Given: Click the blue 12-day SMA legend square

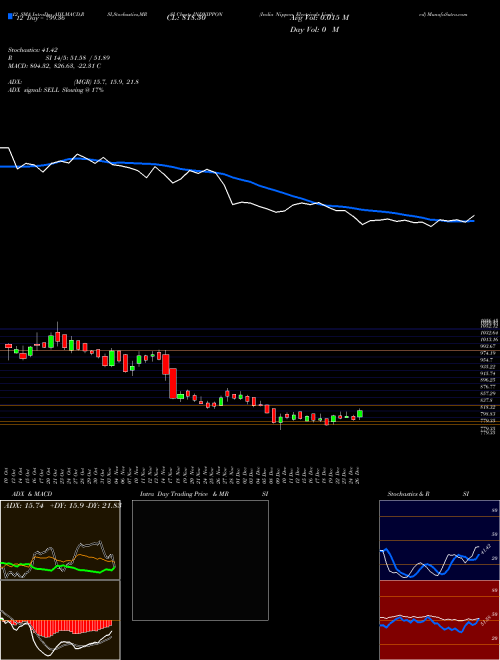Looking at the screenshot, I should pyautogui.click(x=10, y=16).
